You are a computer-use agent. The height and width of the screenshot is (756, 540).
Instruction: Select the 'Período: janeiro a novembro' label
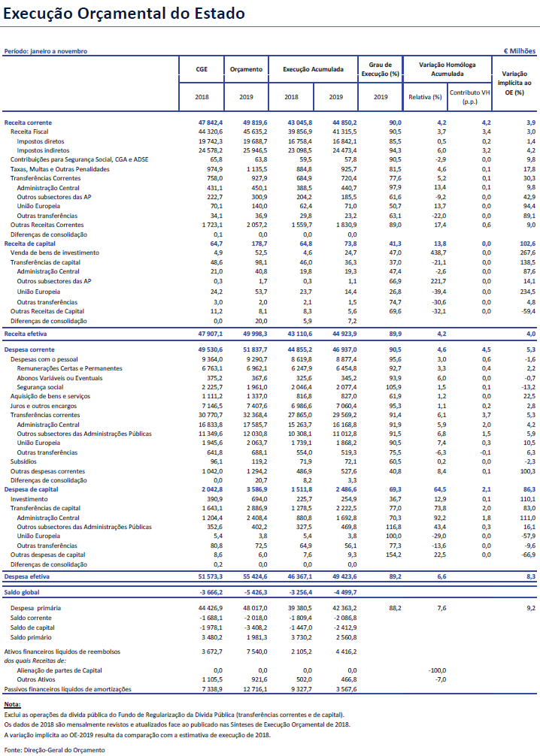pyautogui.click(x=46, y=51)
